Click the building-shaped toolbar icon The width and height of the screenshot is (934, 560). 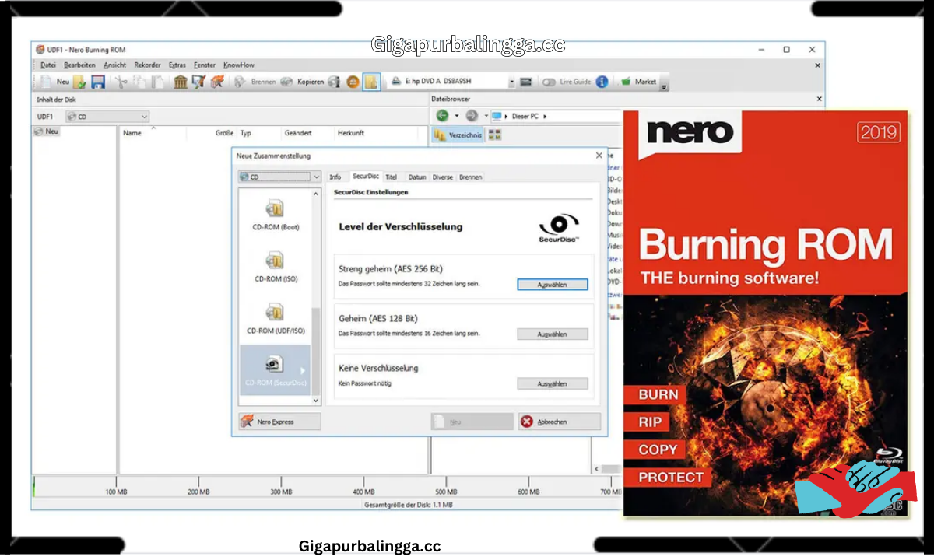[x=181, y=82]
